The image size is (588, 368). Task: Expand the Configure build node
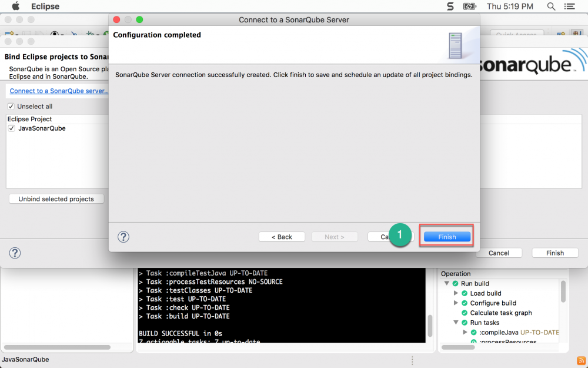point(456,303)
